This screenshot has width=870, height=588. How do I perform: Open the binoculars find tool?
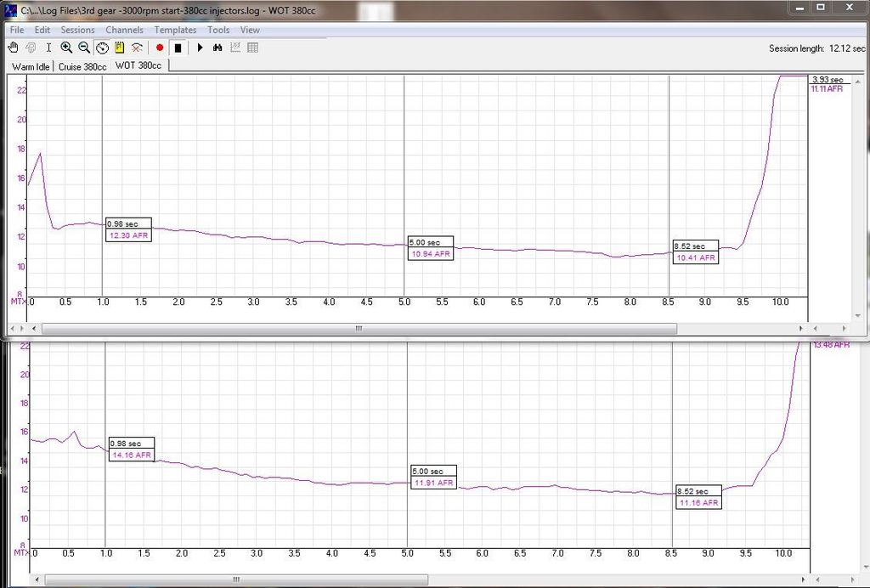click(217, 48)
